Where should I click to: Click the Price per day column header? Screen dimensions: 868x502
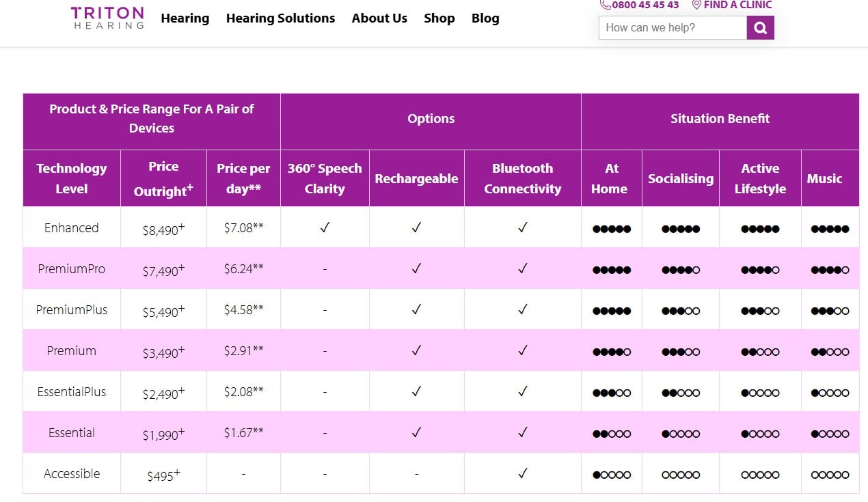click(243, 178)
